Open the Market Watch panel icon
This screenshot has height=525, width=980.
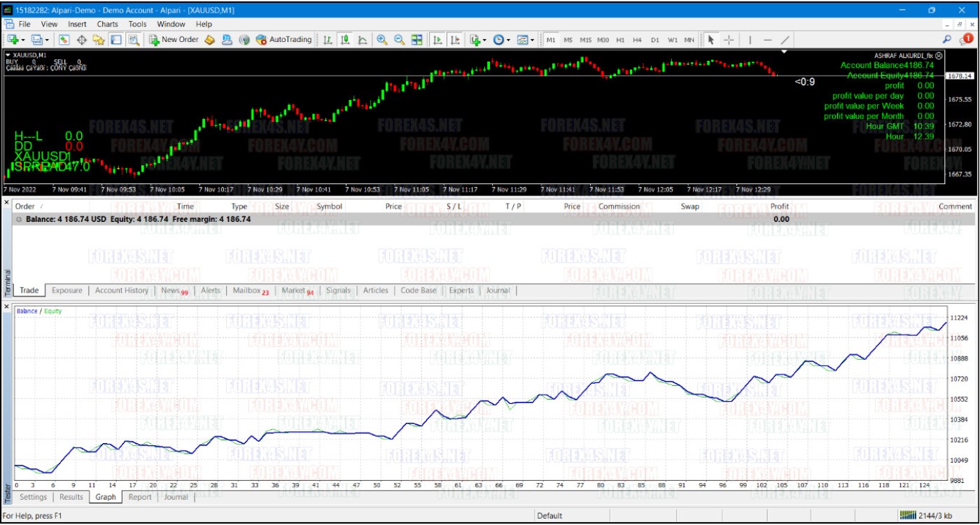point(64,40)
